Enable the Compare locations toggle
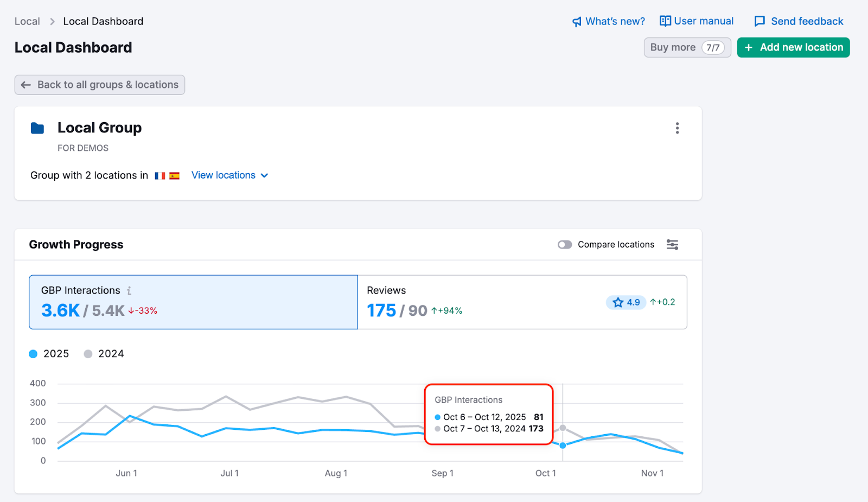Screen dimensions: 868x502 [x=565, y=245]
